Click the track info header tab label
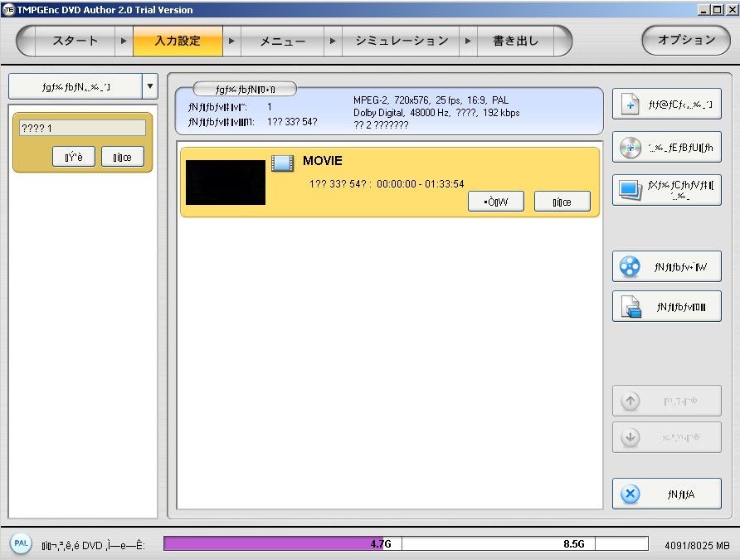This screenshot has height=560, width=740. (245, 89)
